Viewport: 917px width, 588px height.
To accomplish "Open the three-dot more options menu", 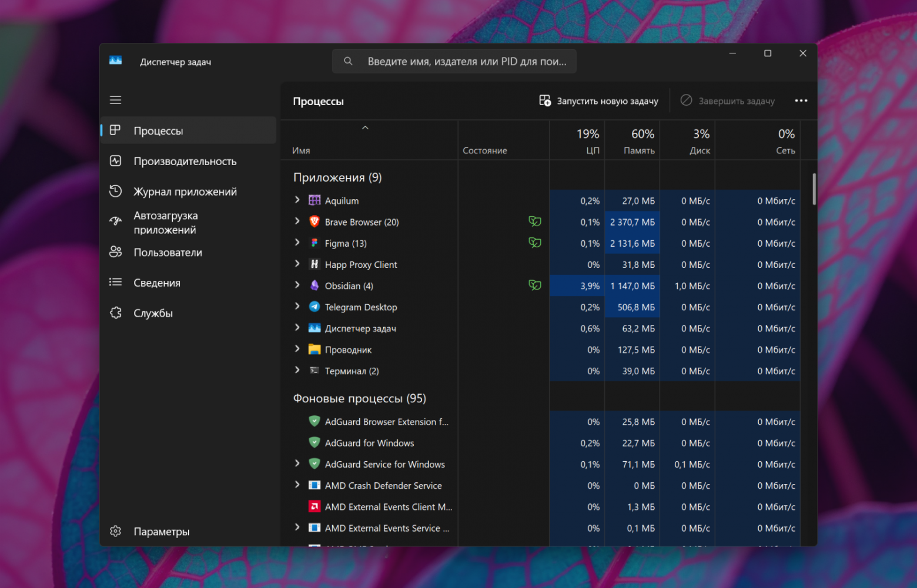I will pos(801,100).
